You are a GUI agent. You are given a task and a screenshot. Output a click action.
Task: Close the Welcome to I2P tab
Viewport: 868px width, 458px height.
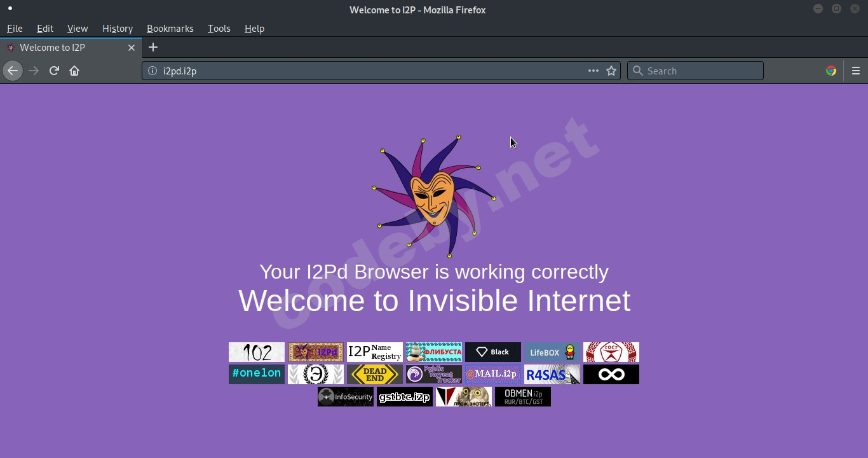point(132,48)
